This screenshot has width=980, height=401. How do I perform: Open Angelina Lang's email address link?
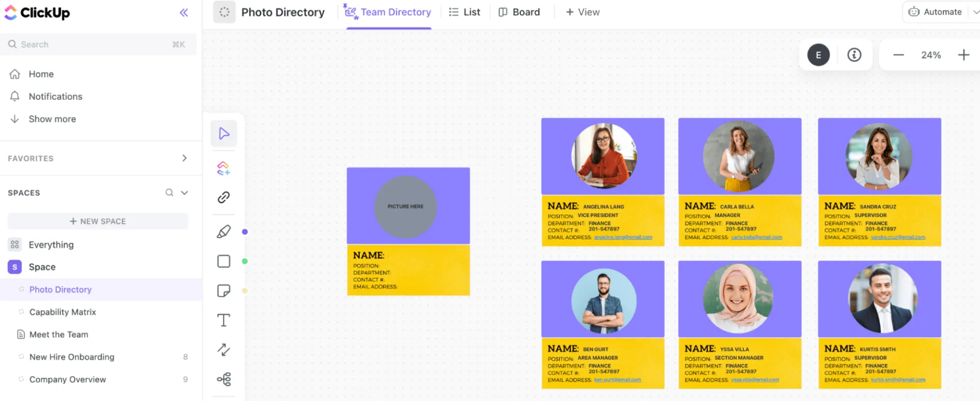(x=623, y=237)
